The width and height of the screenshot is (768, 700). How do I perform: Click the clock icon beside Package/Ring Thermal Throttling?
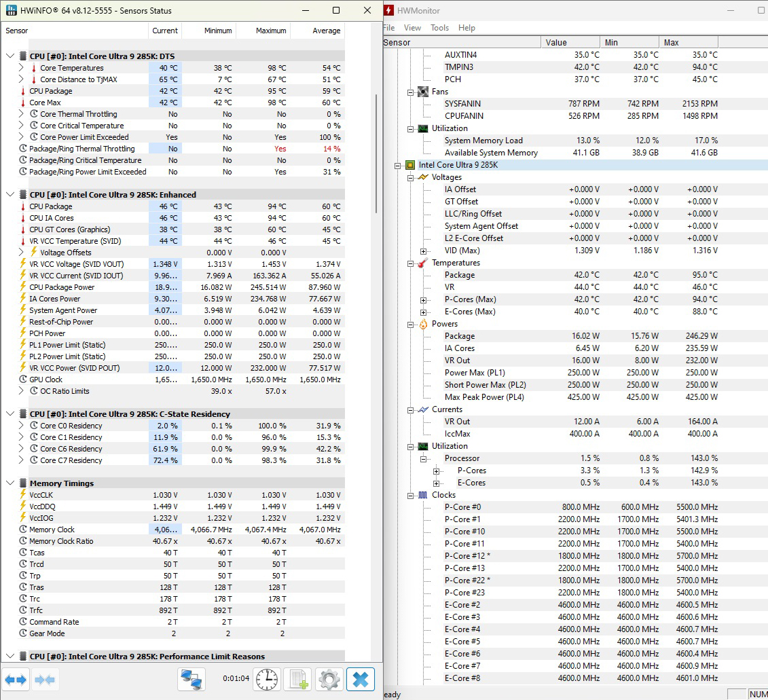[22, 149]
